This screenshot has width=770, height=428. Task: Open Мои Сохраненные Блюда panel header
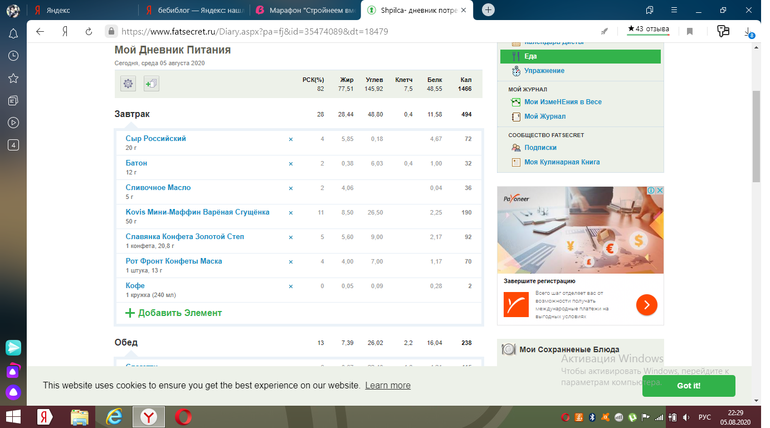pos(570,349)
